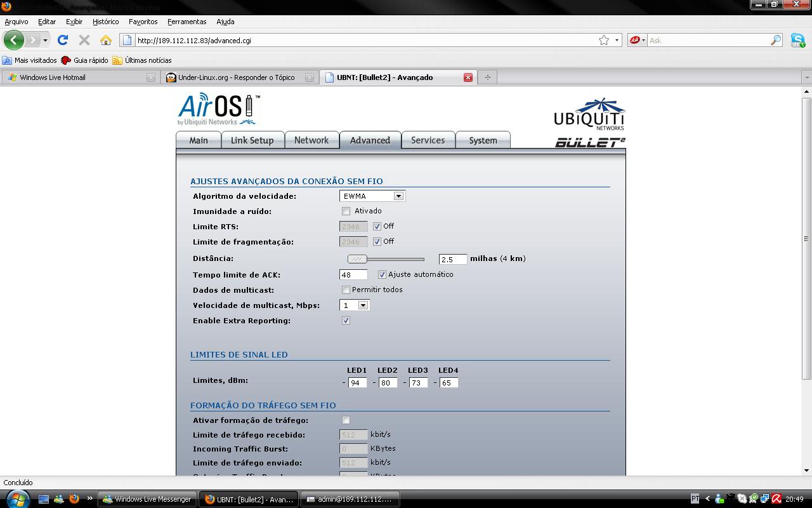Click the Distância milhas input field
The height and width of the screenshot is (508, 812).
(x=453, y=259)
